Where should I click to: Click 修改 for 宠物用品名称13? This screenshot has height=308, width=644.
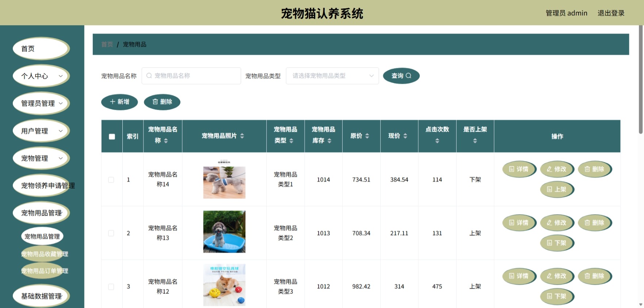pyautogui.click(x=557, y=223)
